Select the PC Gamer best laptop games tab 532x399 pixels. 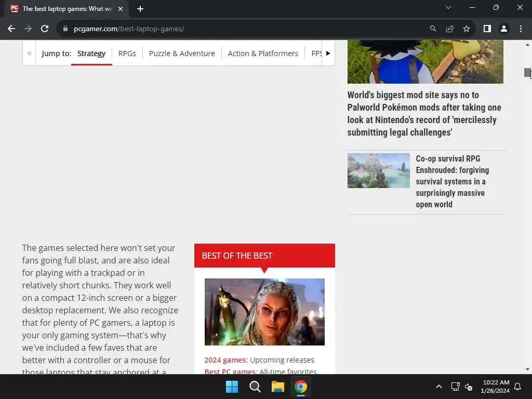[x=66, y=9]
